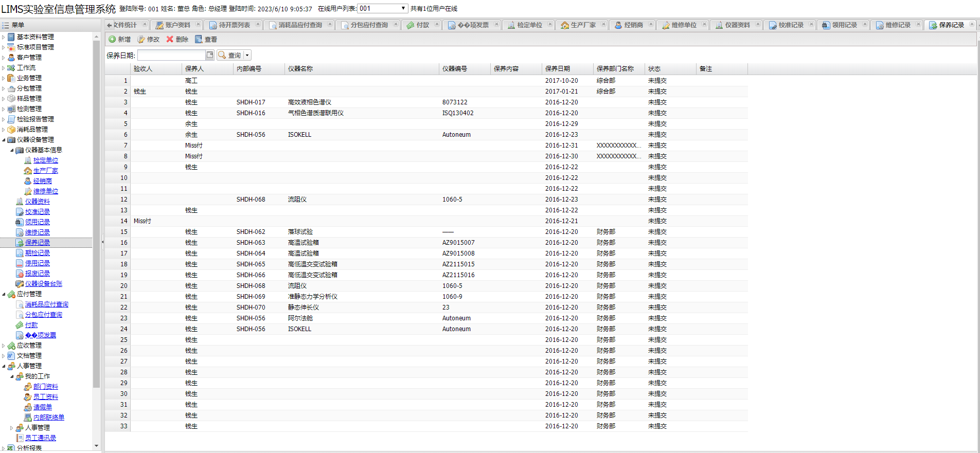Switch to the 仪器资料 tab
The image size is (980, 453).
(737, 25)
